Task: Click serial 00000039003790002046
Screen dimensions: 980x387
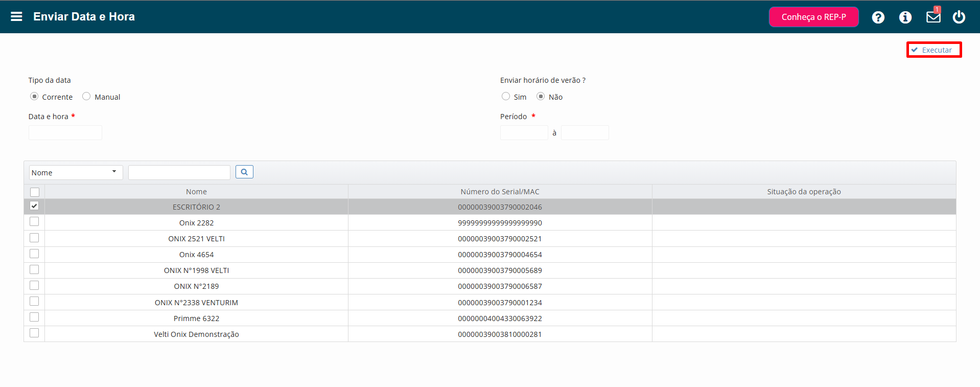Action: point(500,207)
